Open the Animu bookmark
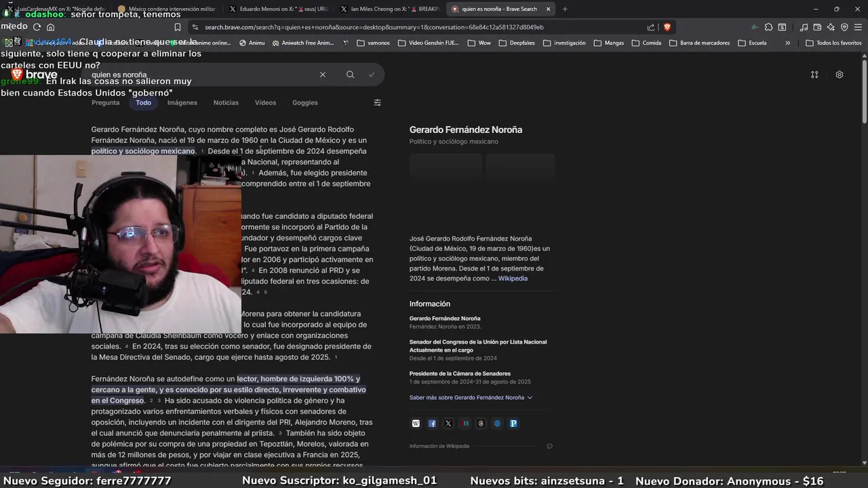868x488 pixels. 252,43
